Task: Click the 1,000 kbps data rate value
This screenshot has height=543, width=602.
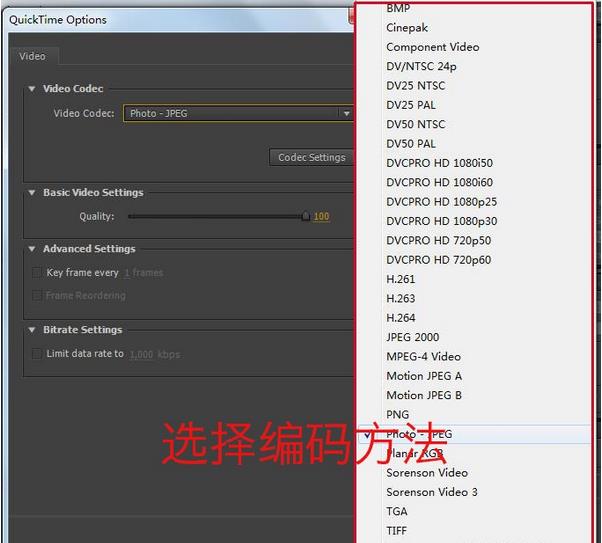Action: [141, 354]
